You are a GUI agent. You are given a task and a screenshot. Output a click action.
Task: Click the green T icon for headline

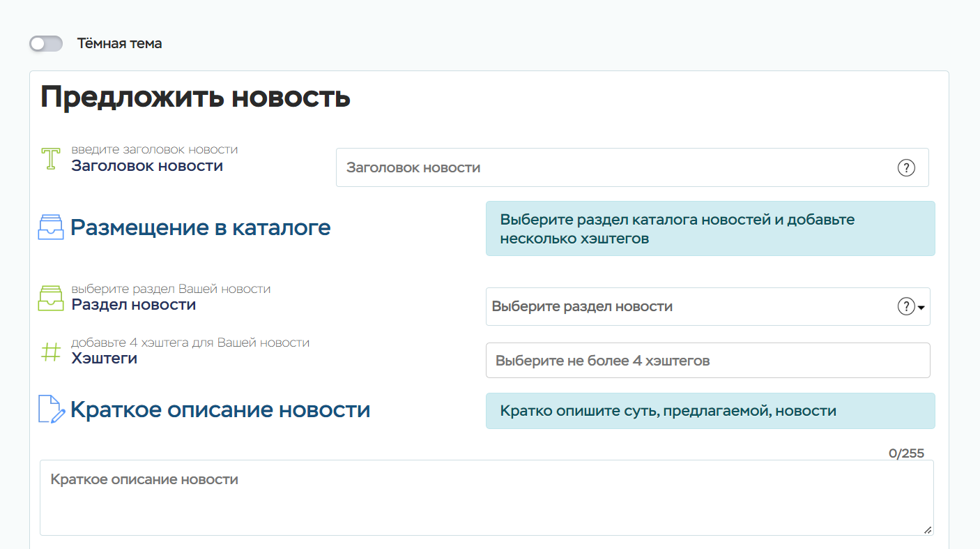50,159
